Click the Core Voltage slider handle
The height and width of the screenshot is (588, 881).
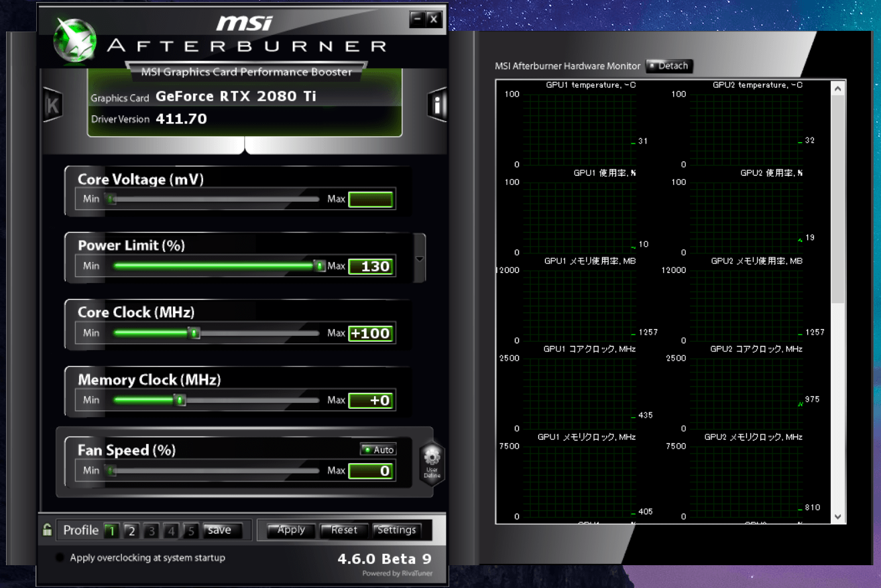111,199
